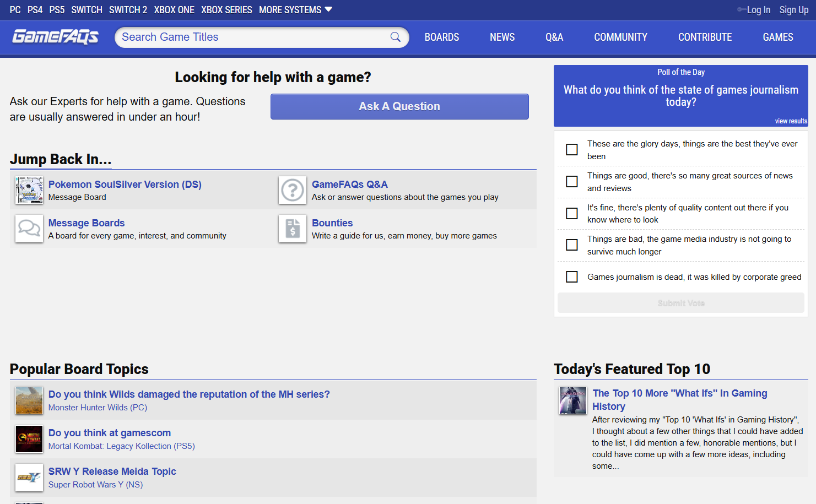This screenshot has width=816, height=504.
Task: Open 'Do you think at gamescom' topic
Action: tap(110, 433)
